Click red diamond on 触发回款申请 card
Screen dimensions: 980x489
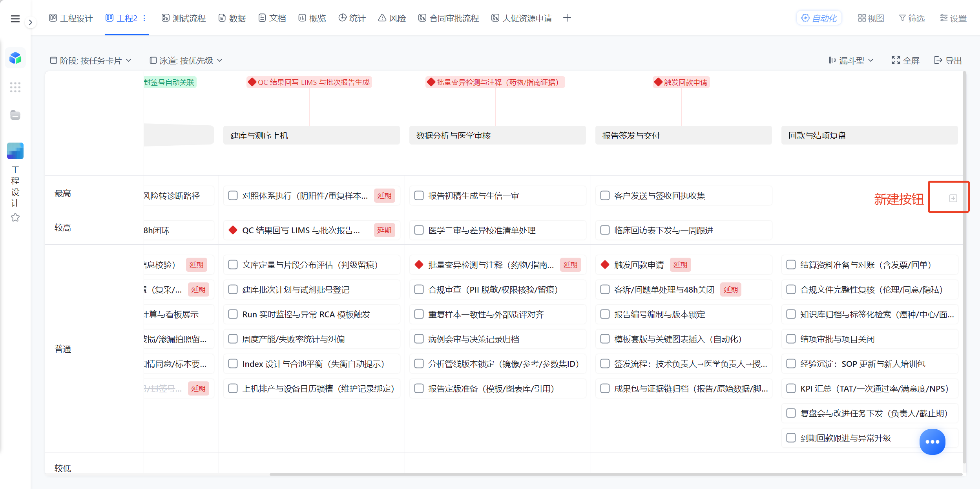(605, 265)
